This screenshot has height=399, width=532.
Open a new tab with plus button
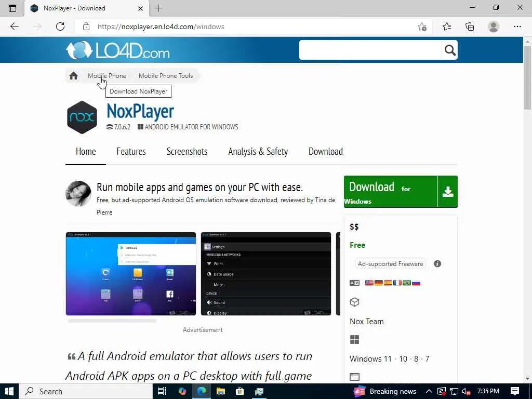pos(158,8)
